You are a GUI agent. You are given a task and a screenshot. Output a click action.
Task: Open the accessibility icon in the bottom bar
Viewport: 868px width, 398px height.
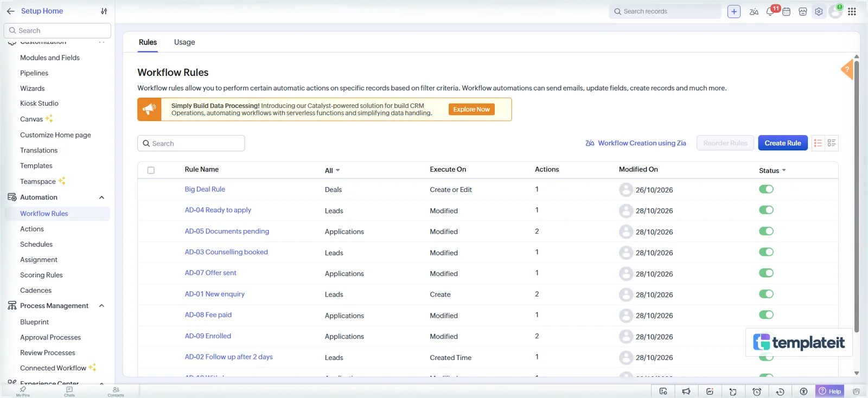coord(803,391)
